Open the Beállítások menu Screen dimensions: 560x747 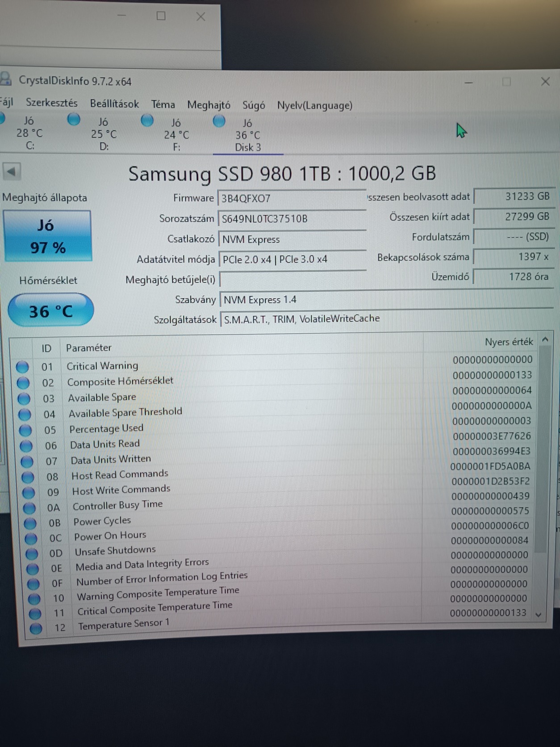click(114, 104)
